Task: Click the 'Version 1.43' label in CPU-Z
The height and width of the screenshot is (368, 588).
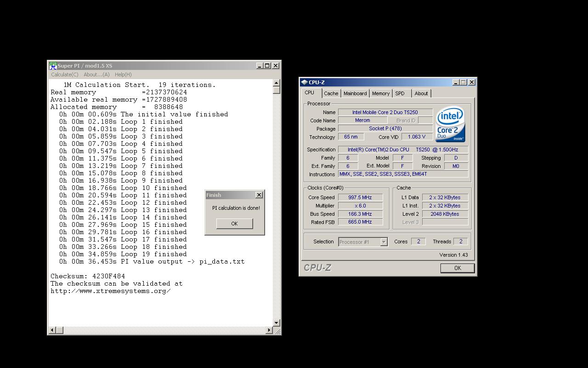Action: pyautogui.click(x=453, y=255)
